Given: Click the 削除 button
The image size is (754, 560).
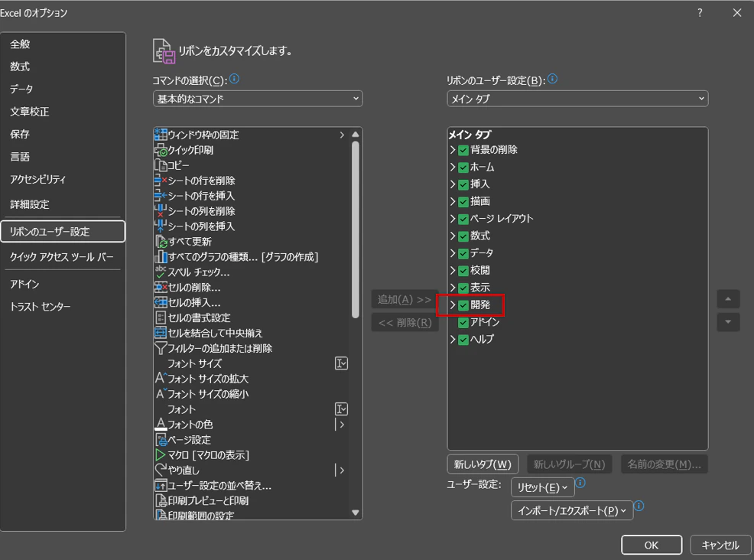Looking at the screenshot, I should tap(405, 323).
